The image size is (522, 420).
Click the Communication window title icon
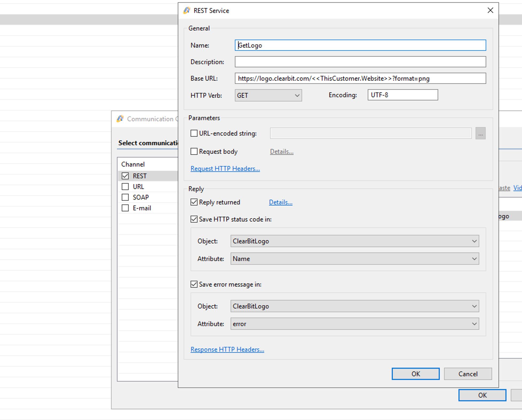pyautogui.click(x=120, y=119)
